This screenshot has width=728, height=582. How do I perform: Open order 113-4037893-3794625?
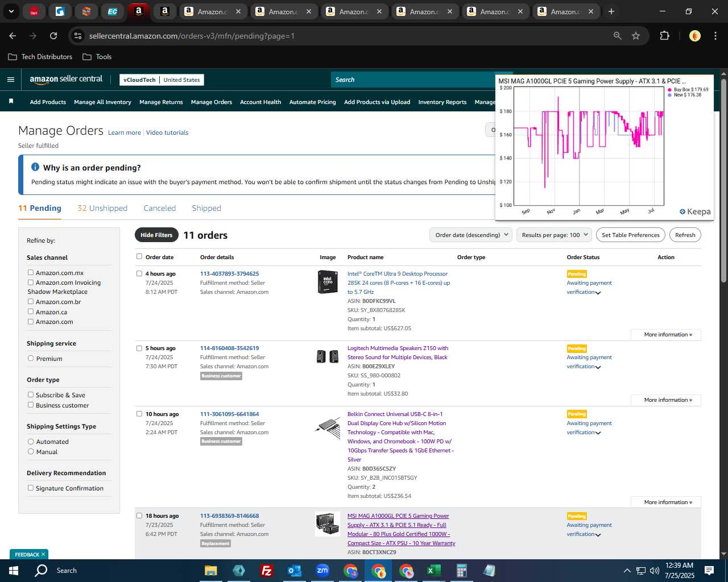tap(229, 274)
